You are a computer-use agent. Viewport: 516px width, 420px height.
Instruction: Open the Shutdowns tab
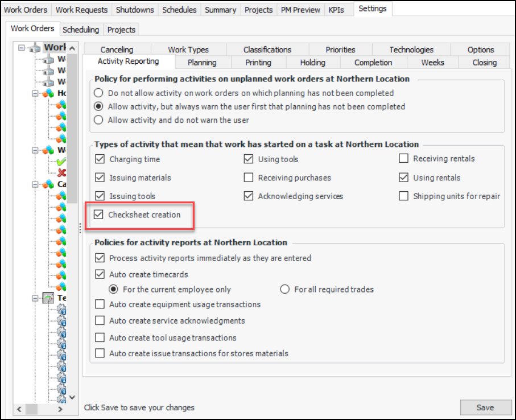[135, 10]
